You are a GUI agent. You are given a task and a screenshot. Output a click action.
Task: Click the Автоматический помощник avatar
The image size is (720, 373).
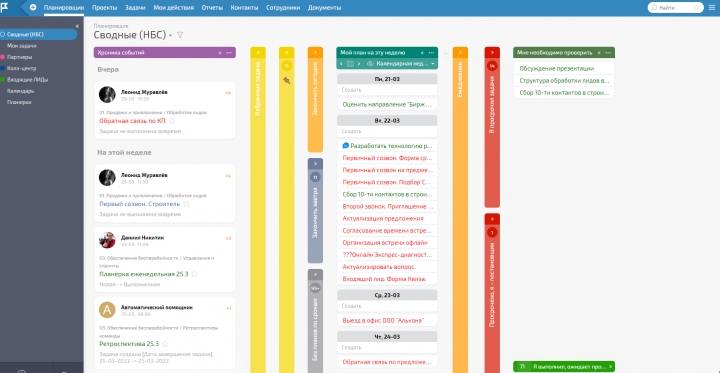107,310
